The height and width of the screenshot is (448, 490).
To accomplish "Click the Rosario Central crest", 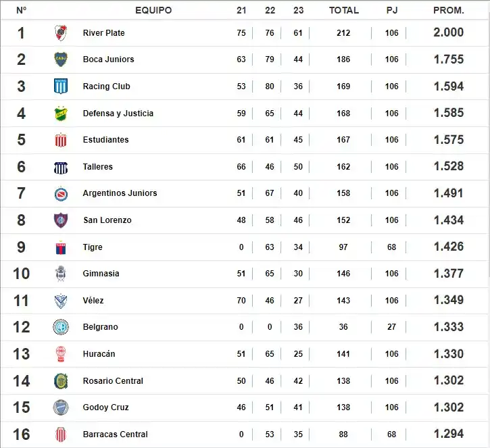I will coord(61,381).
